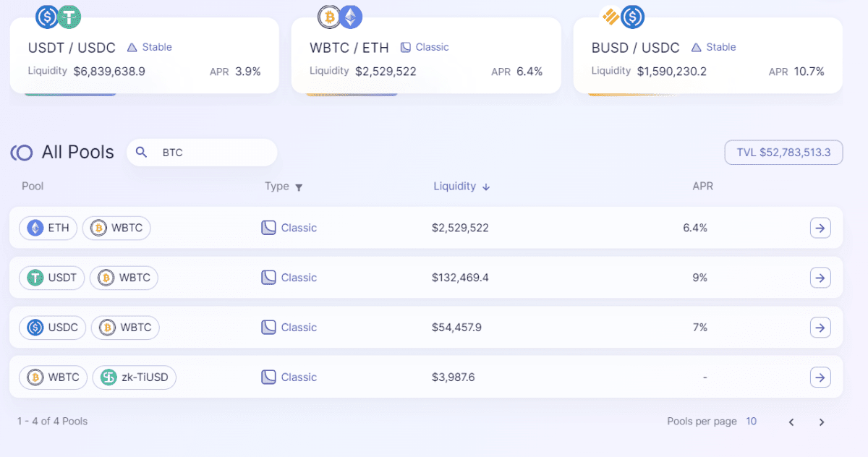Open WBTC / zk-TiUSD pool via arrow button
The width and height of the screenshot is (868, 457).
pos(820,377)
